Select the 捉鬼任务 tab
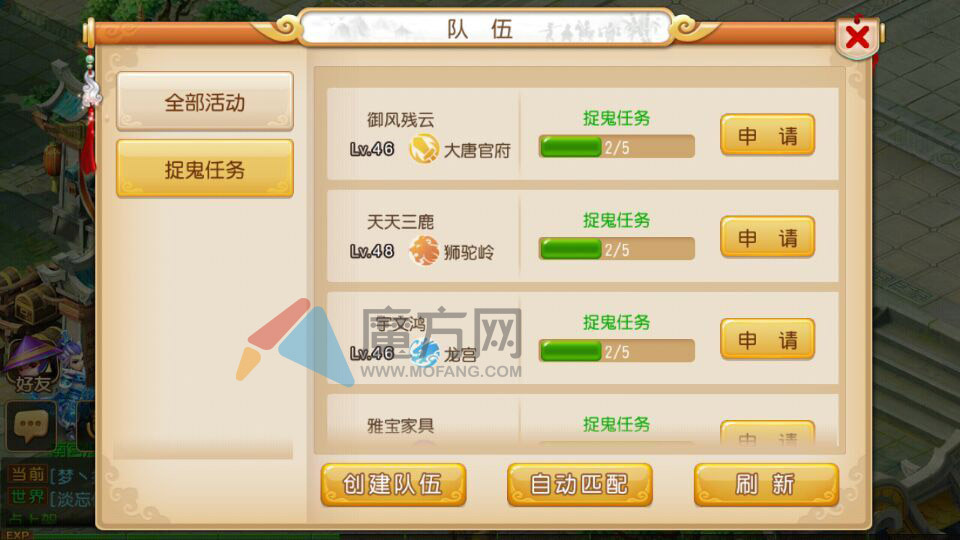This screenshot has width=960, height=540. coord(204,169)
